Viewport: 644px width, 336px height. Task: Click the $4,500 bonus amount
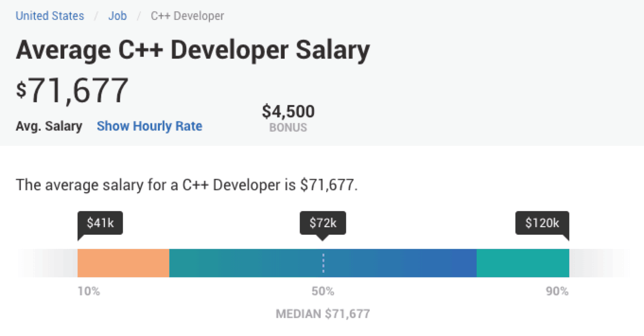[288, 112]
